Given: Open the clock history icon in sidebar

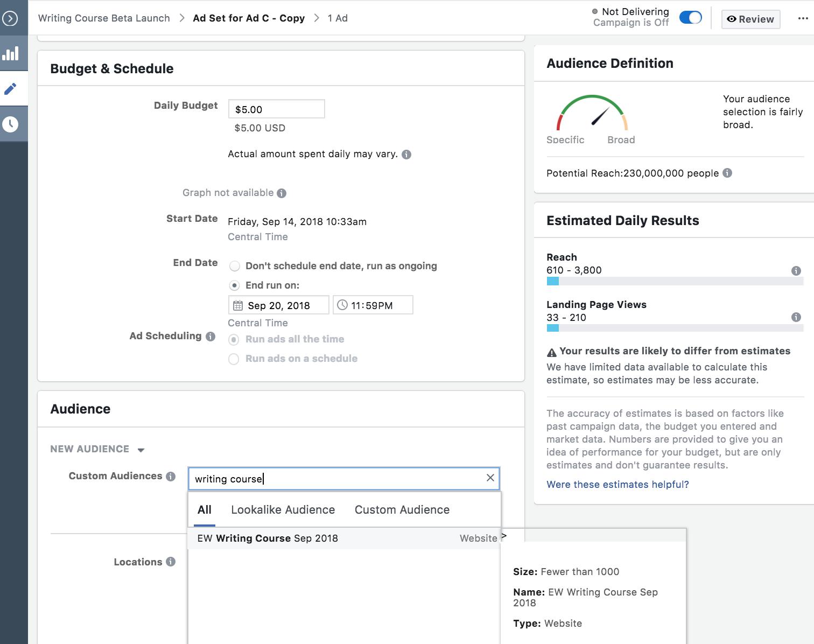Looking at the screenshot, I should [x=11, y=124].
